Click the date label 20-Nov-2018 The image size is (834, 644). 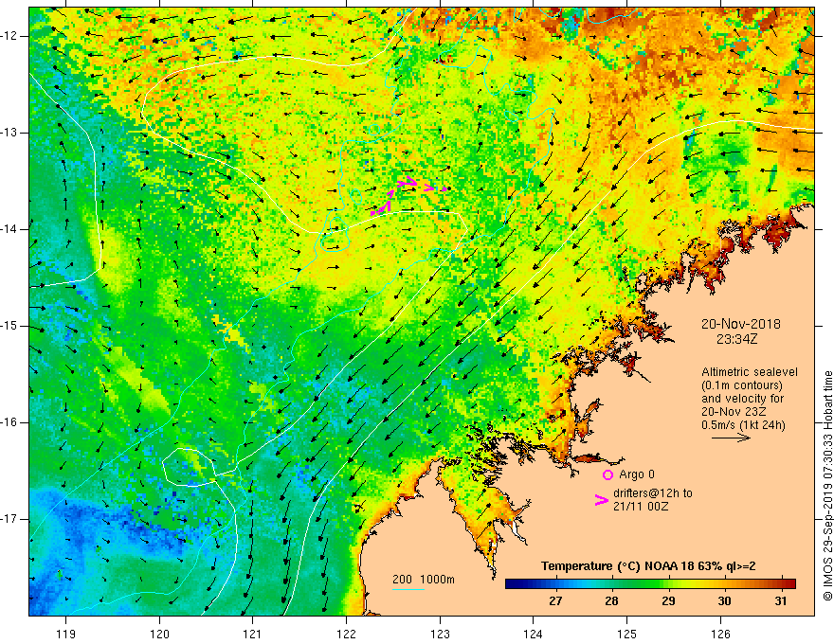[x=740, y=324]
